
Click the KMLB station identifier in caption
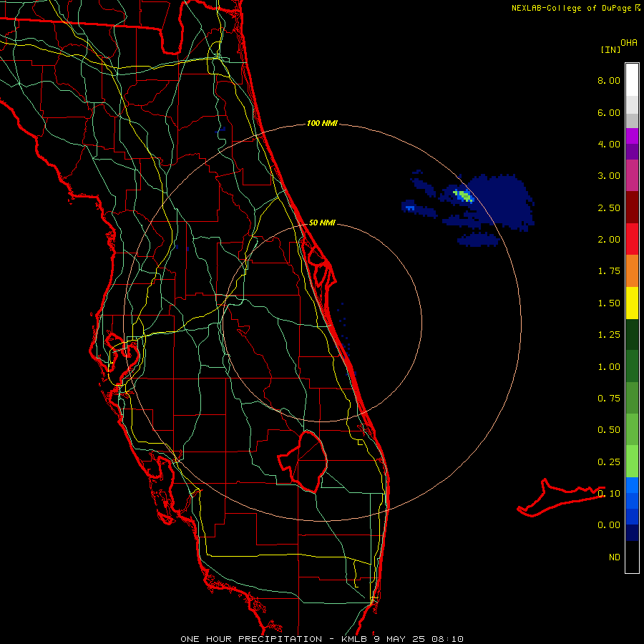click(355, 639)
